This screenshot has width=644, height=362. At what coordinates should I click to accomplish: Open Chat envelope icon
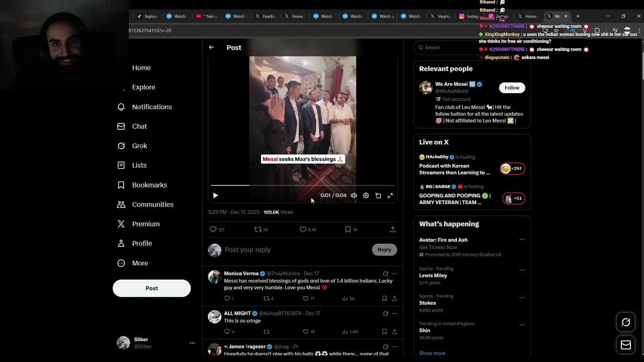coord(121,127)
